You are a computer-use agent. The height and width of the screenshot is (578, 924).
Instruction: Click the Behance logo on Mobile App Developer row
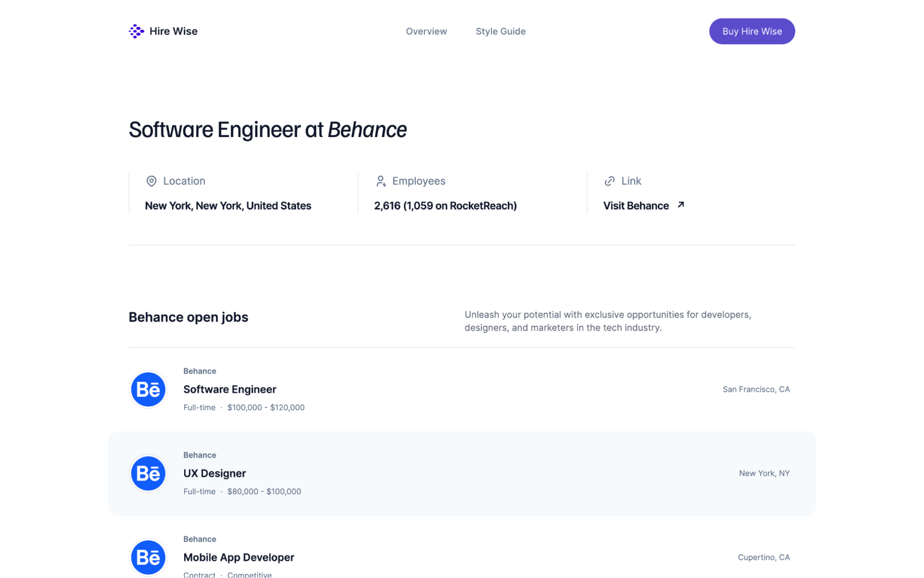pos(148,558)
